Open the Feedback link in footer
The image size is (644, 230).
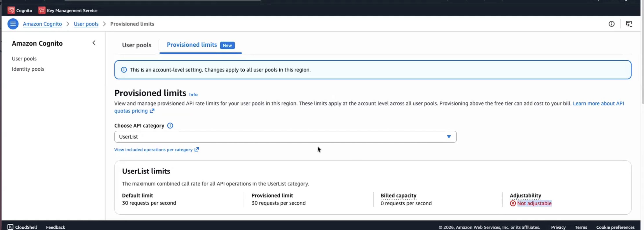[56, 227]
